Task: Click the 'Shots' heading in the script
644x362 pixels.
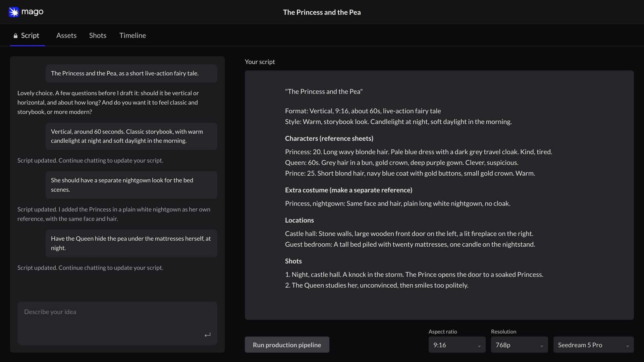Action: pyautogui.click(x=293, y=261)
